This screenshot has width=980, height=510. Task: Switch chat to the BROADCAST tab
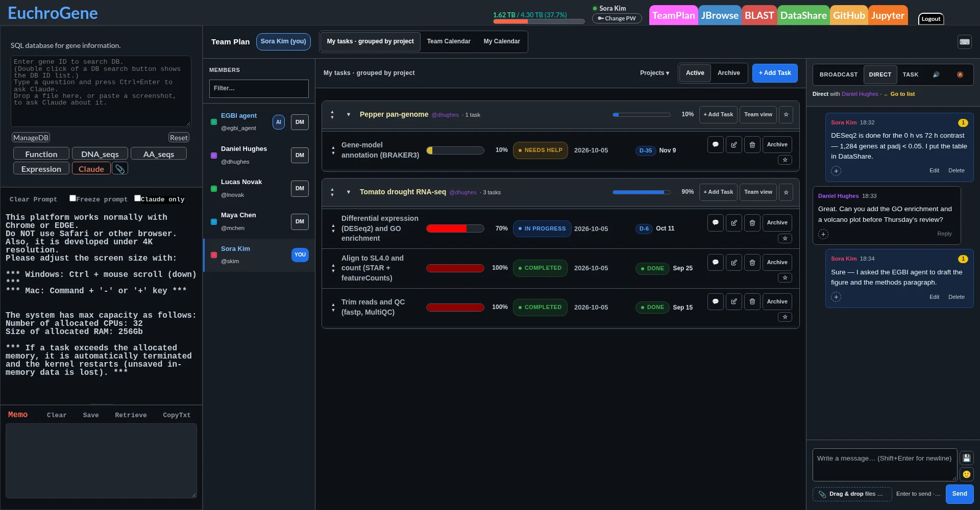point(839,75)
